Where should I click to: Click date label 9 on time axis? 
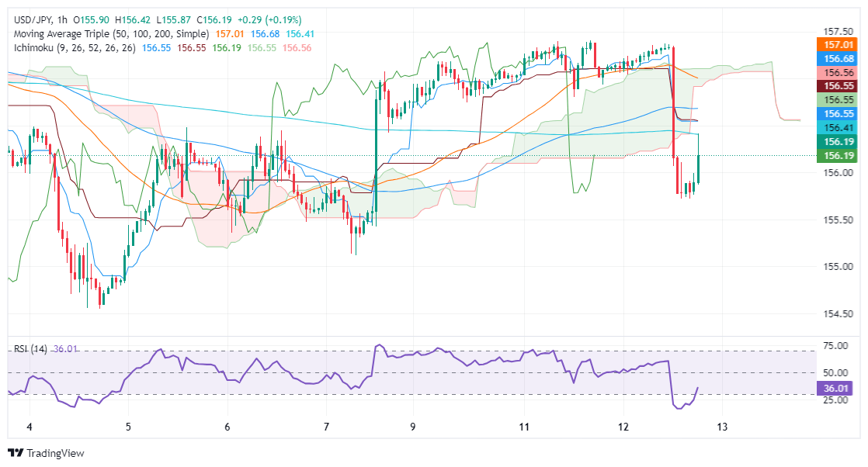pos(414,427)
